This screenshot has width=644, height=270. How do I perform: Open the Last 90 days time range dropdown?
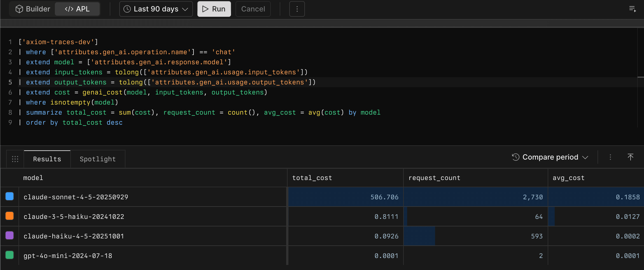pyautogui.click(x=156, y=9)
